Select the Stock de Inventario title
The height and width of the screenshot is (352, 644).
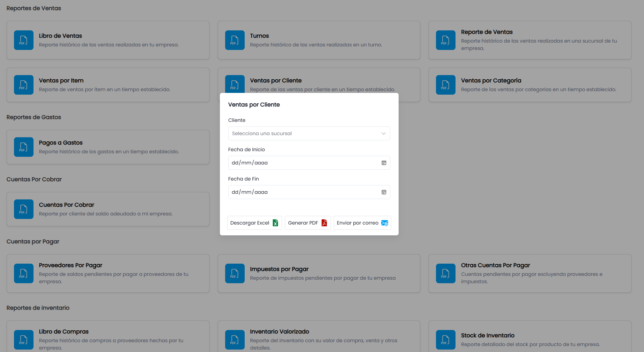pos(488,336)
